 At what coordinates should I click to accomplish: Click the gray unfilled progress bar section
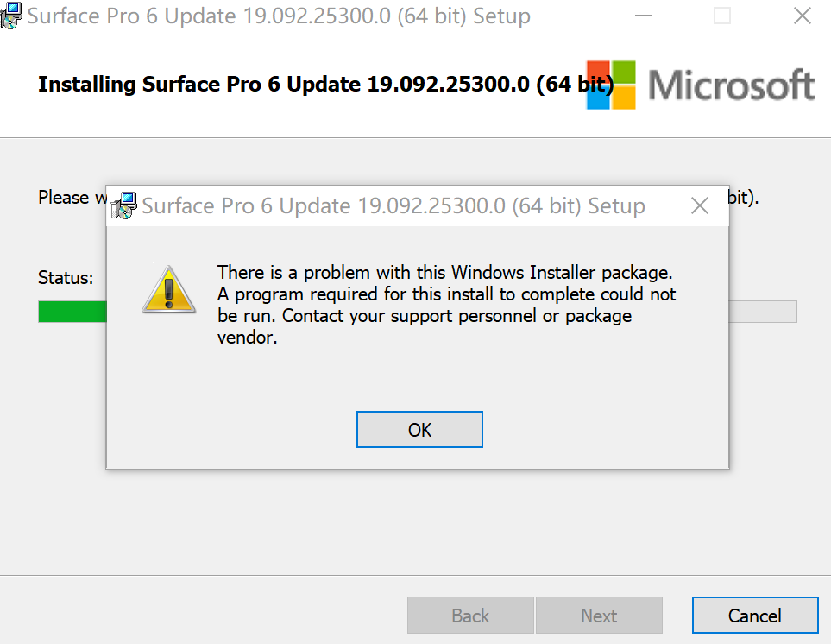point(762,312)
